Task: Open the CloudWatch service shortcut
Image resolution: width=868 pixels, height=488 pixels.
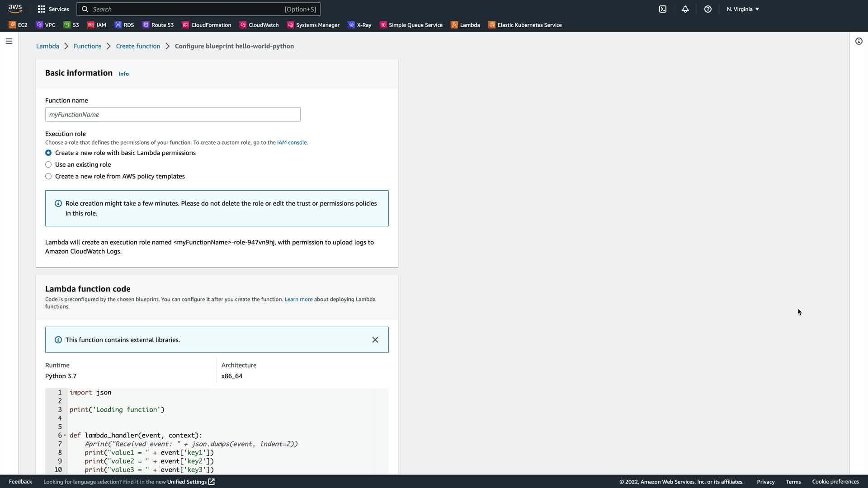Action: (259, 25)
